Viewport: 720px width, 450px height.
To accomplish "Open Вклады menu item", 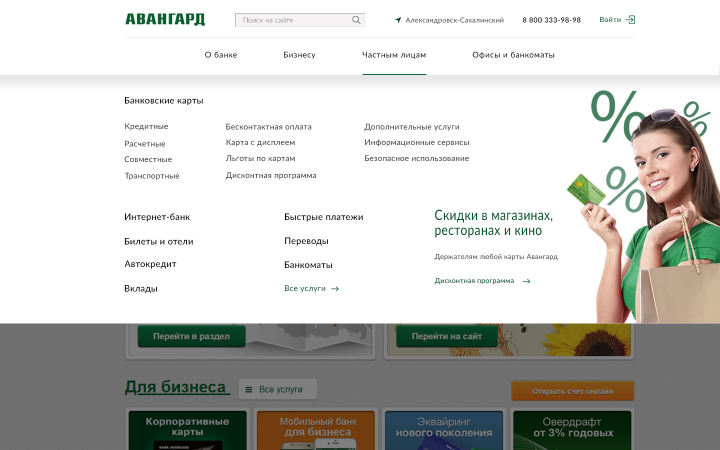I will point(141,289).
